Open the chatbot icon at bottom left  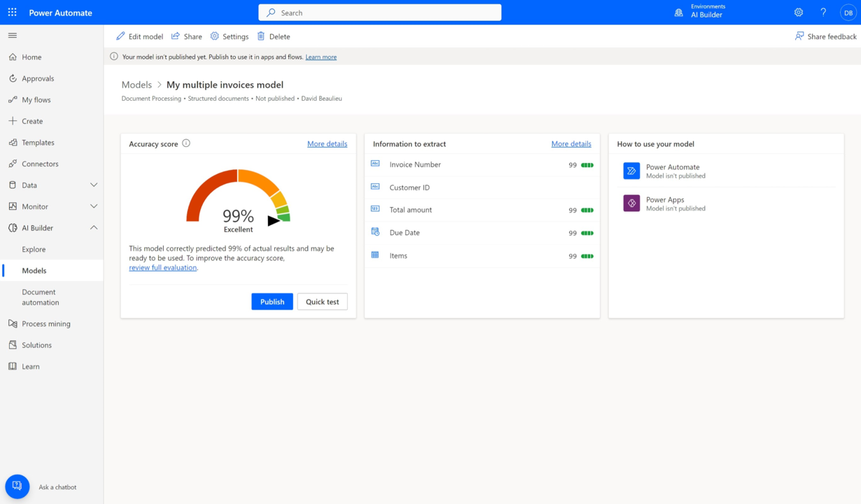coord(17,486)
